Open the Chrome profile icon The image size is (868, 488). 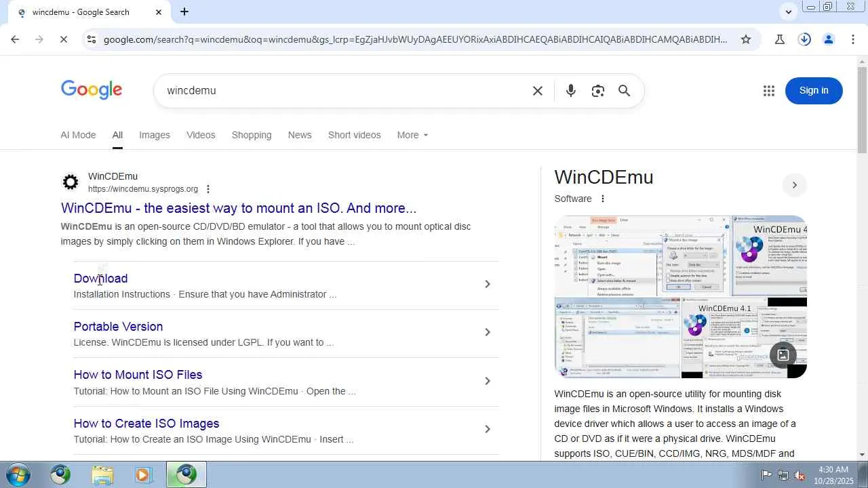[829, 39]
